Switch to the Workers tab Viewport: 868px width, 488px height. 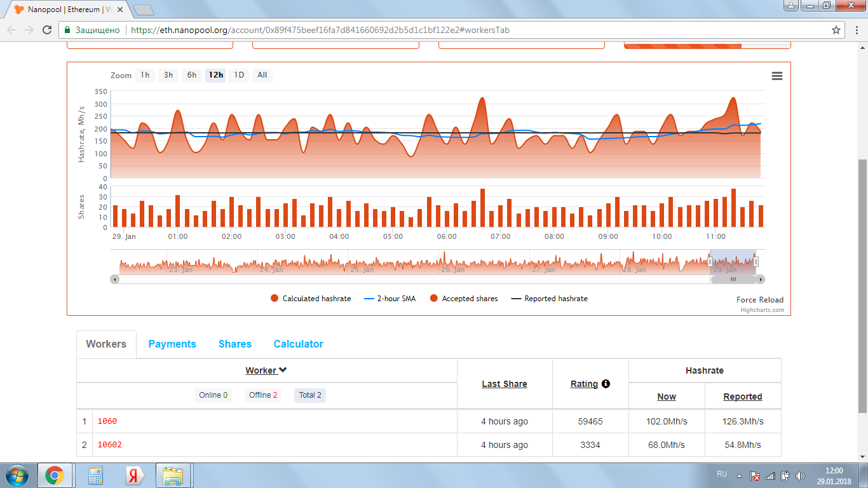[106, 344]
